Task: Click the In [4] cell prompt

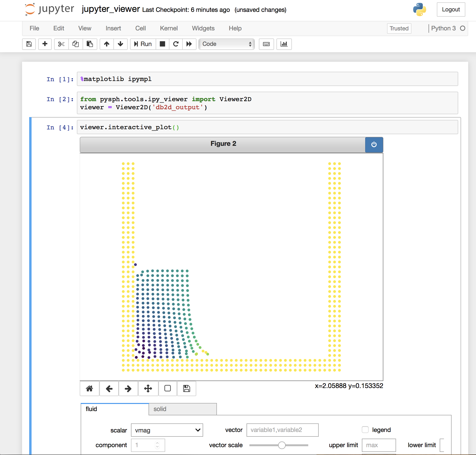Action: tap(60, 127)
